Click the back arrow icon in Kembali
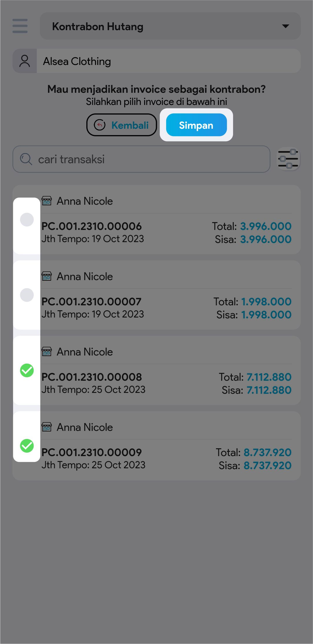The image size is (313, 644). click(100, 125)
